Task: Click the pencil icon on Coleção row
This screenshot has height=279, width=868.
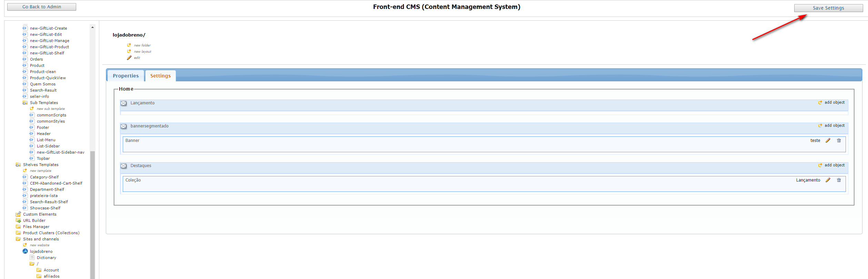Action: (x=828, y=180)
